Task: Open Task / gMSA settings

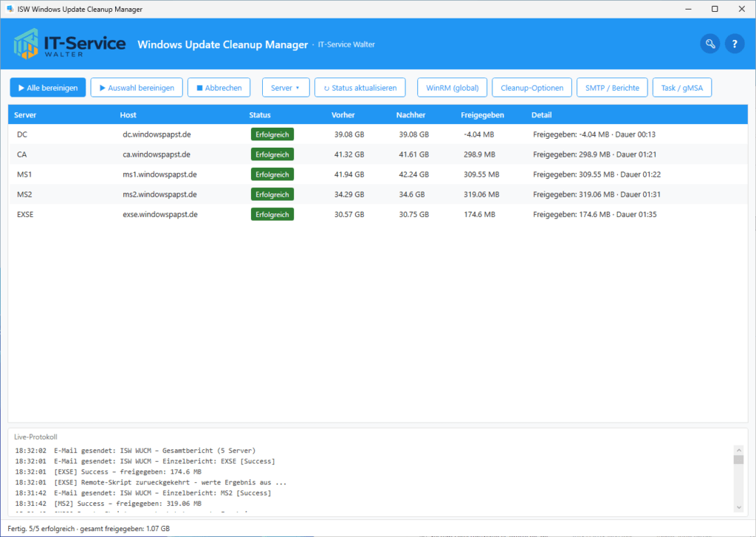Action: click(681, 88)
